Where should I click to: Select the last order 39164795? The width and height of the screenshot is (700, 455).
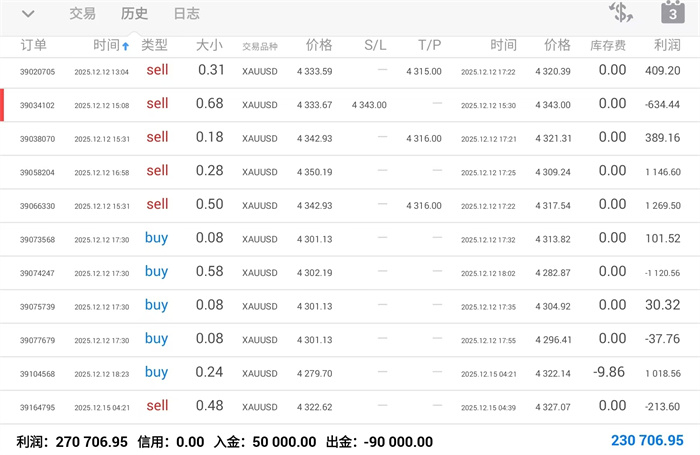38,407
